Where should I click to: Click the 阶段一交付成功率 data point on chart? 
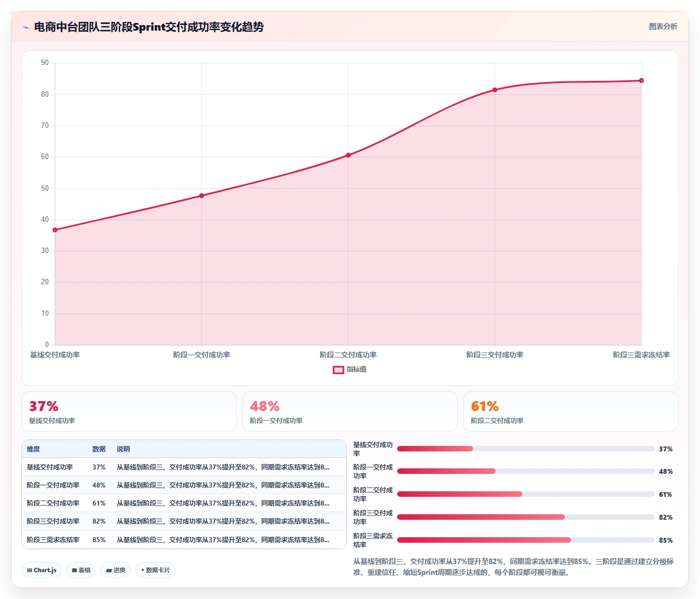[201, 196]
